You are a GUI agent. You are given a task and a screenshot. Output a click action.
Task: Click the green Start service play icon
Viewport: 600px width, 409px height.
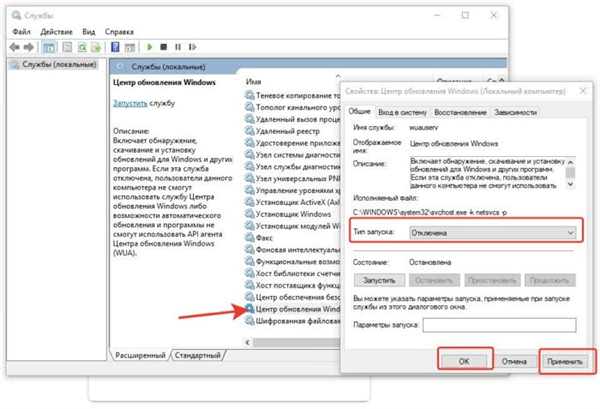click(x=149, y=47)
